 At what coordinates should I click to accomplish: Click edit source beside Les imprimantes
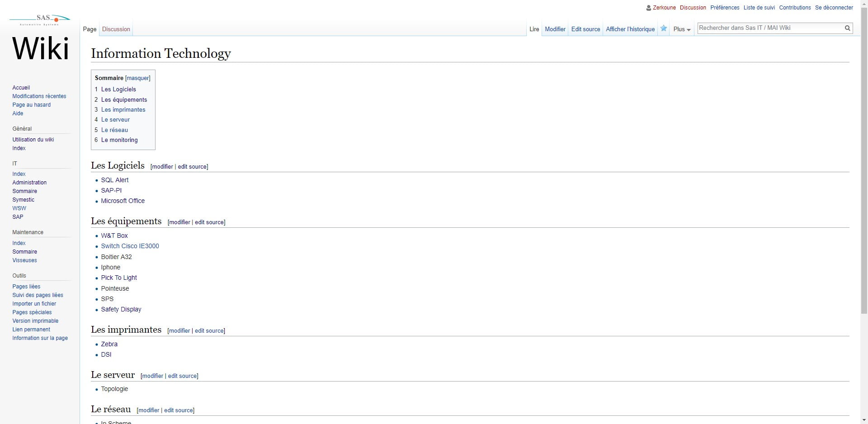[209, 331]
